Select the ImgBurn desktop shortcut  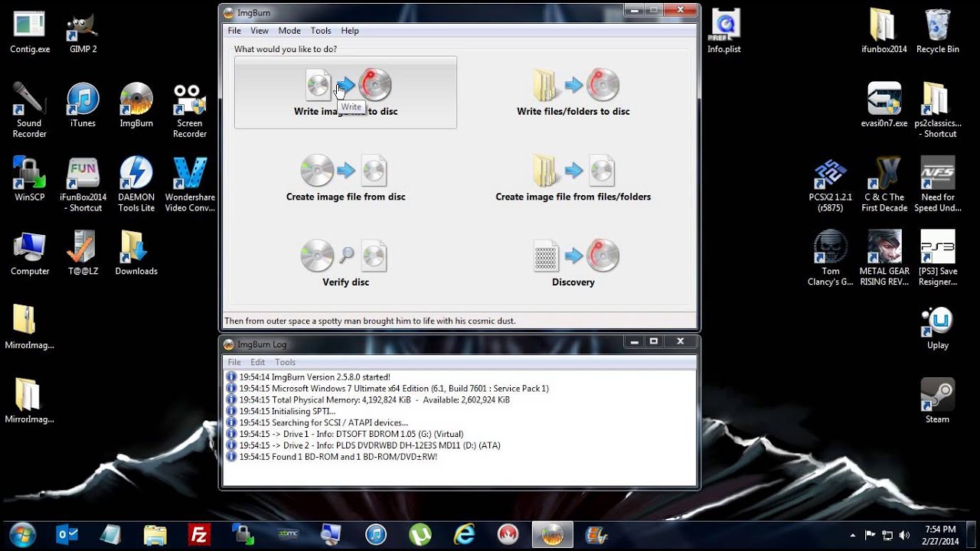(x=136, y=106)
